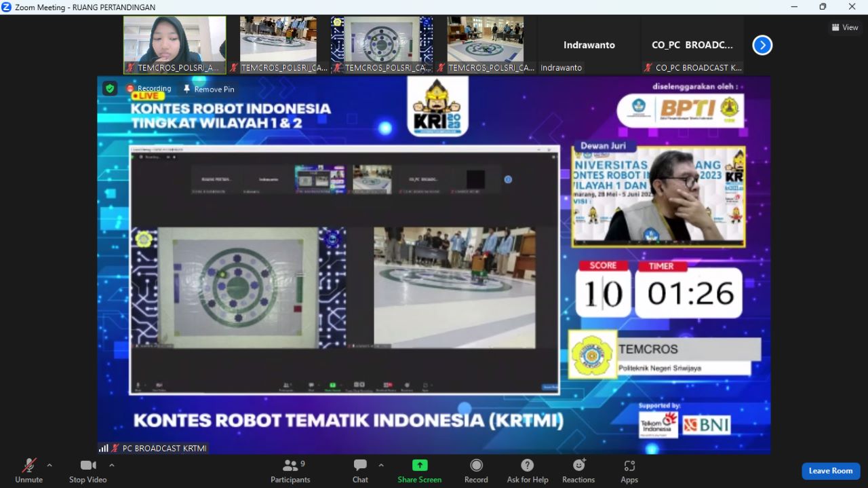Remove Pin from the broadcast video
The height and width of the screenshot is (488, 868).
pos(208,89)
